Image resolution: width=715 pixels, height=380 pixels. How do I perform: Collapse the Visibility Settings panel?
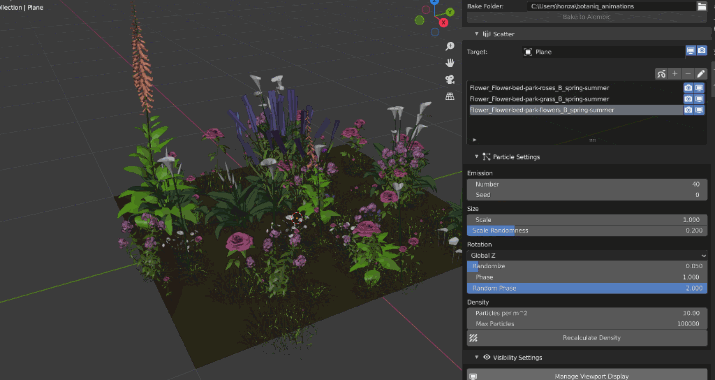click(477, 357)
